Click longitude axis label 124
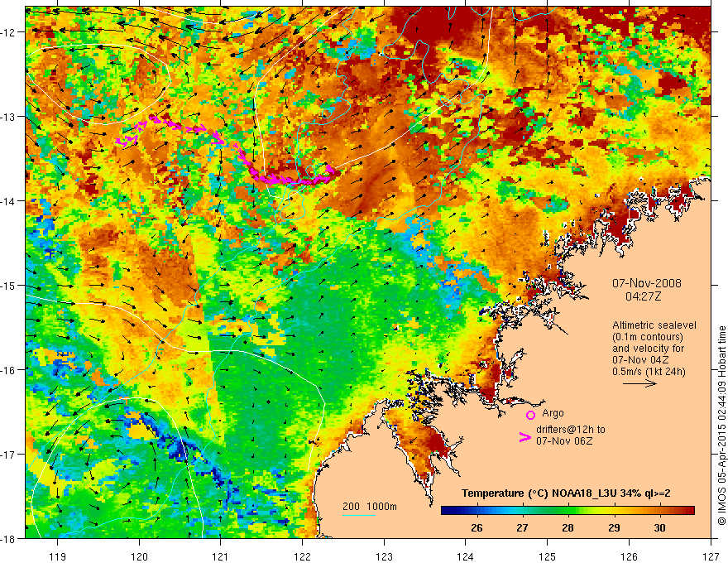728x563 pixels. [x=466, y=556]
